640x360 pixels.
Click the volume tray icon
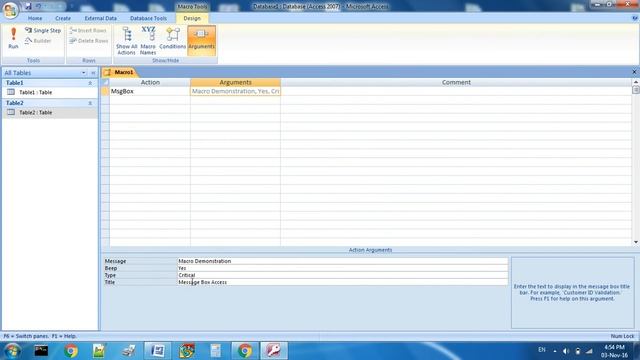click(x=566, y=351)
